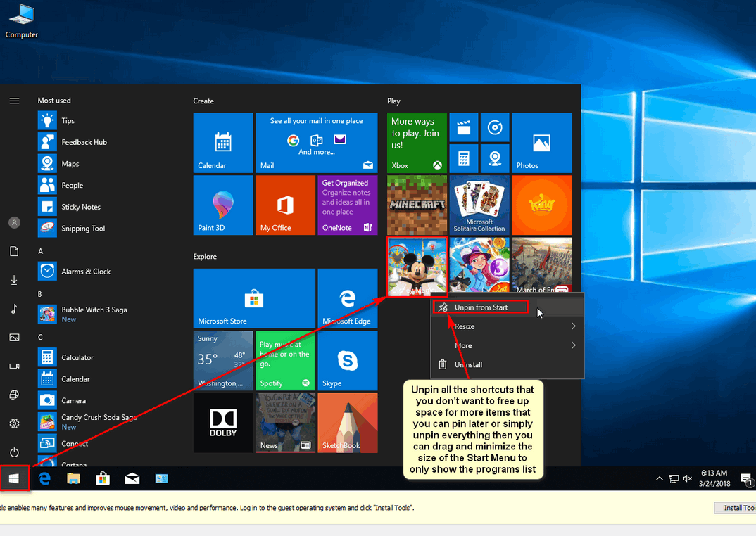Viewport: 756px width, 536px height.
Task: Open the My Office tile
Action: pos(285,205)
